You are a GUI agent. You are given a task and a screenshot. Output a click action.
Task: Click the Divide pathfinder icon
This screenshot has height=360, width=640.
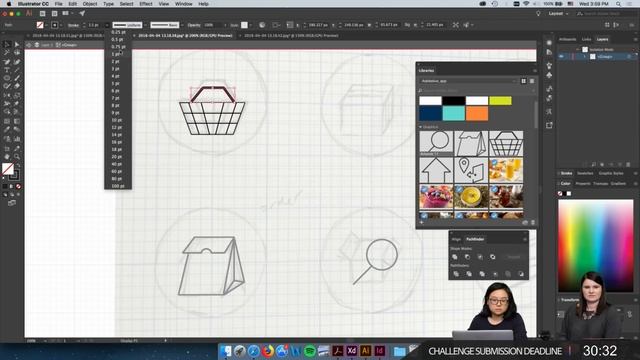click(456, 274)
